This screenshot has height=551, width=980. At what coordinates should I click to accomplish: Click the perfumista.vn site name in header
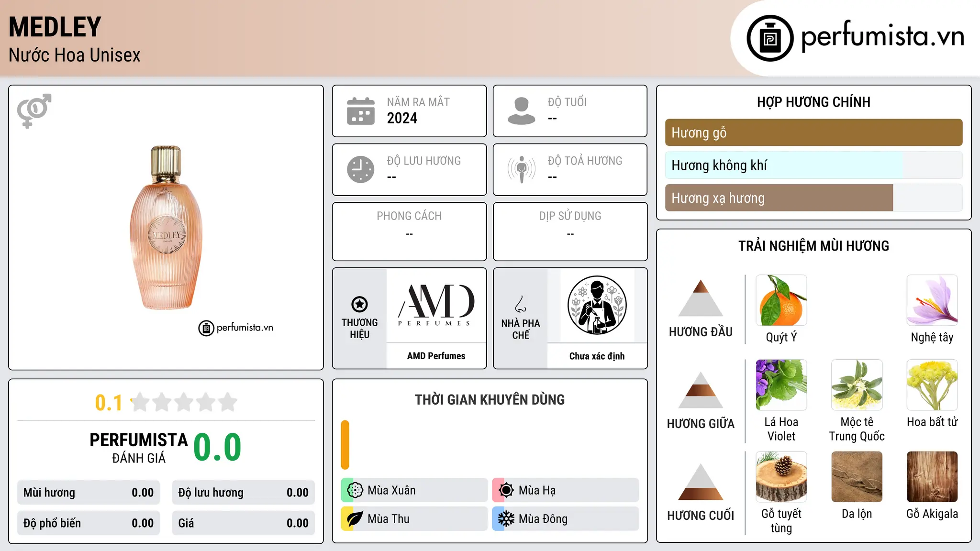tap(882, 36)
